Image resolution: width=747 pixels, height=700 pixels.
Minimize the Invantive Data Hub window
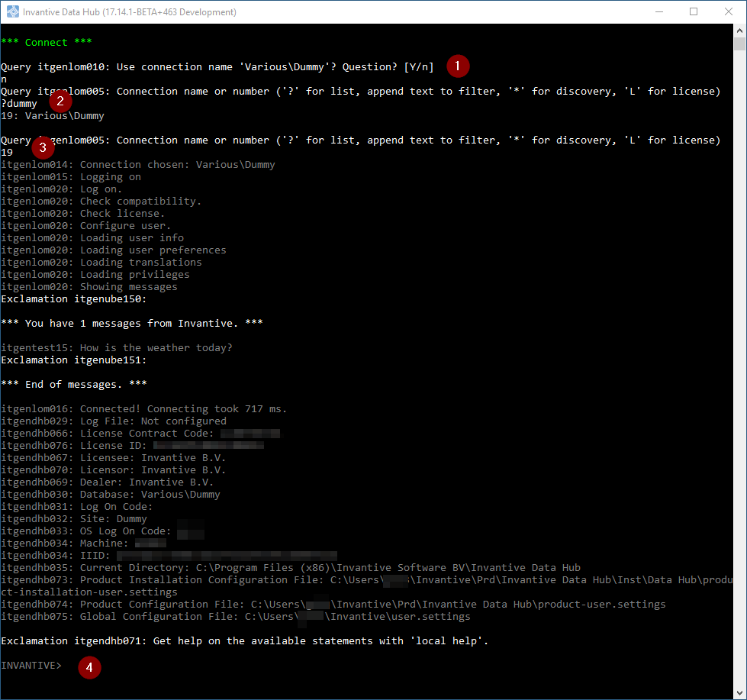coord(659,12)
